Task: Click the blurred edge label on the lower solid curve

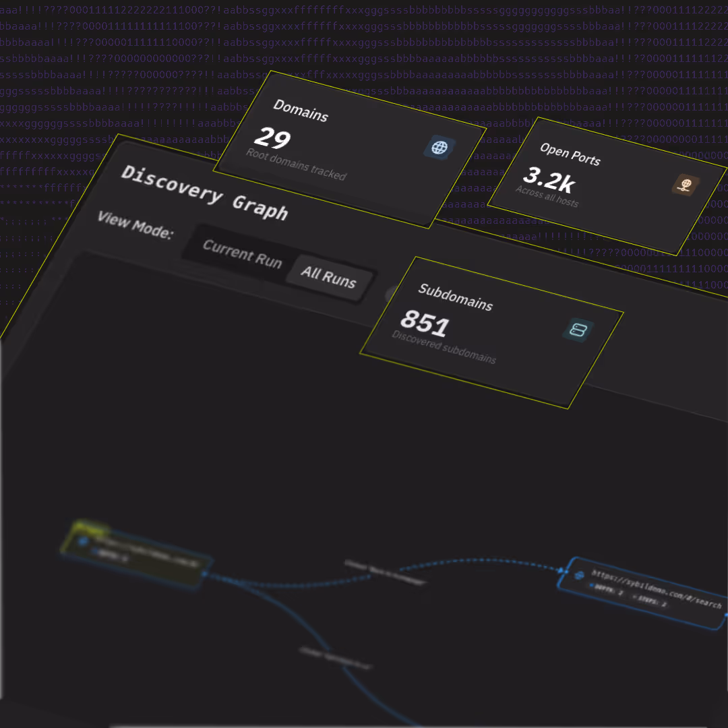Action: click(336, 658)
